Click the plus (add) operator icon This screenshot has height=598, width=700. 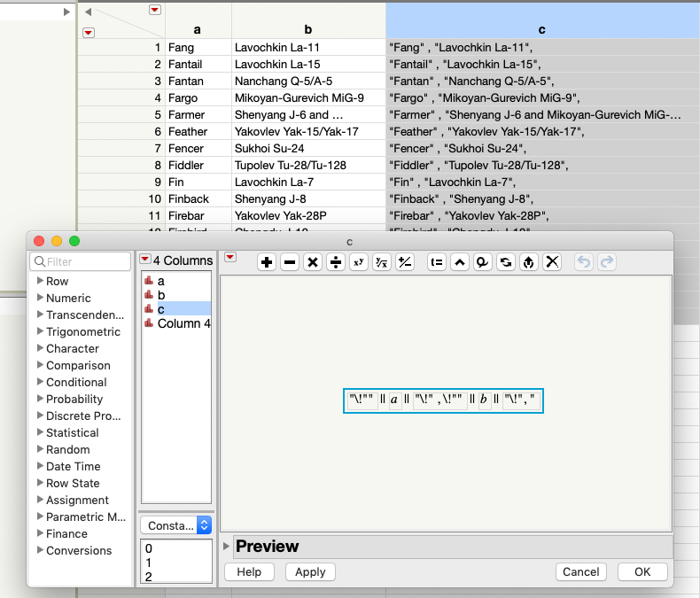[267, 262]
